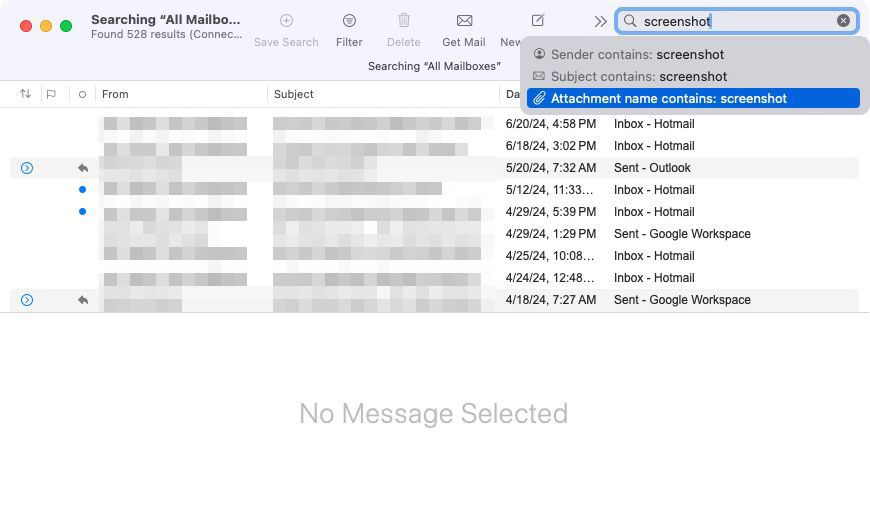Click the reply arrow on 5/20/24 message
Image resolution: width=870 pixels, height=515 pixels.
click(83, 168)
